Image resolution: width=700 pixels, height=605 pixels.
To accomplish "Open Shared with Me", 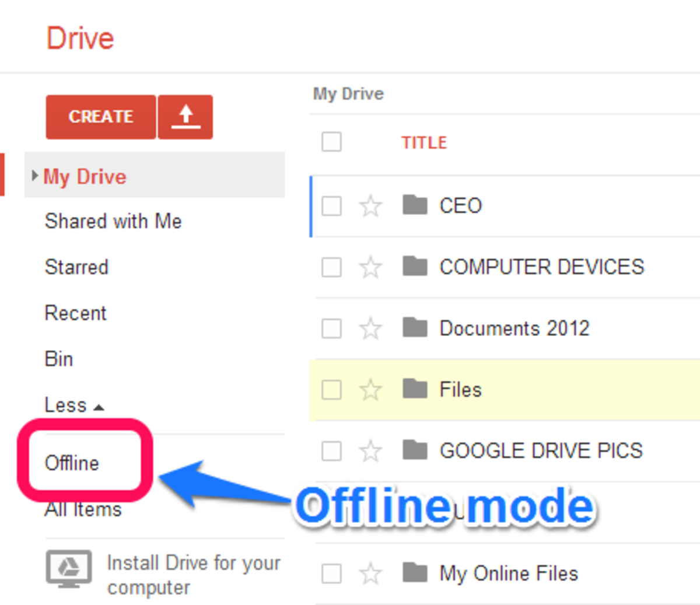I will (x=113, y=221).
